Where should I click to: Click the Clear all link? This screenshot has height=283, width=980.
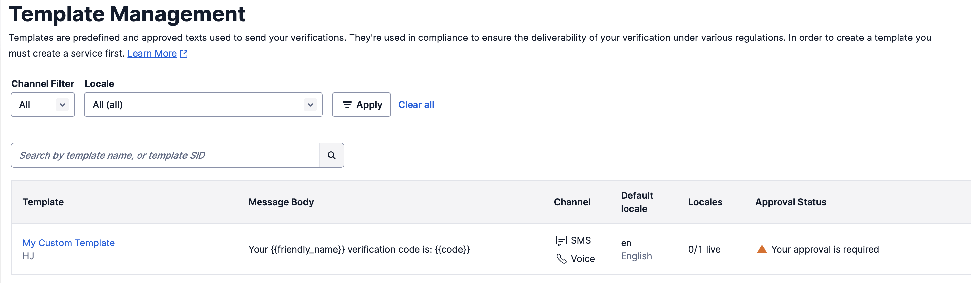click(x=416, y=105)
